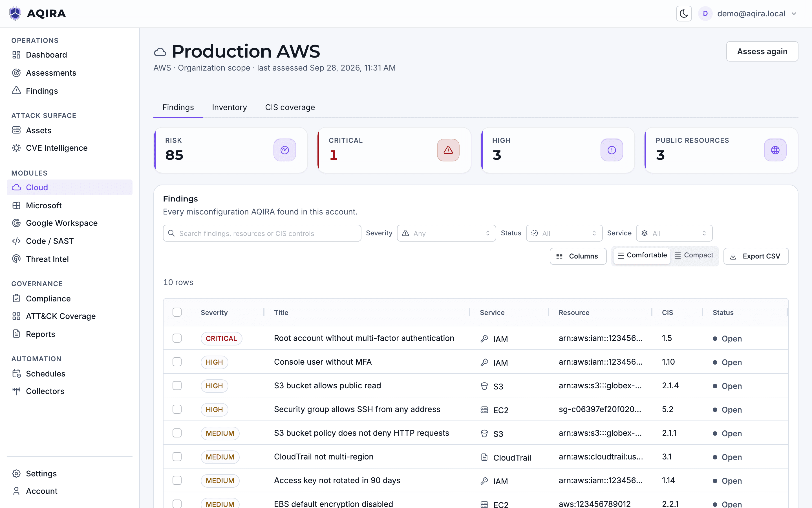Viewport: 812px width, 508px height.
Task: Click the Critical warning triangle icon
Action: coord(448,150)
